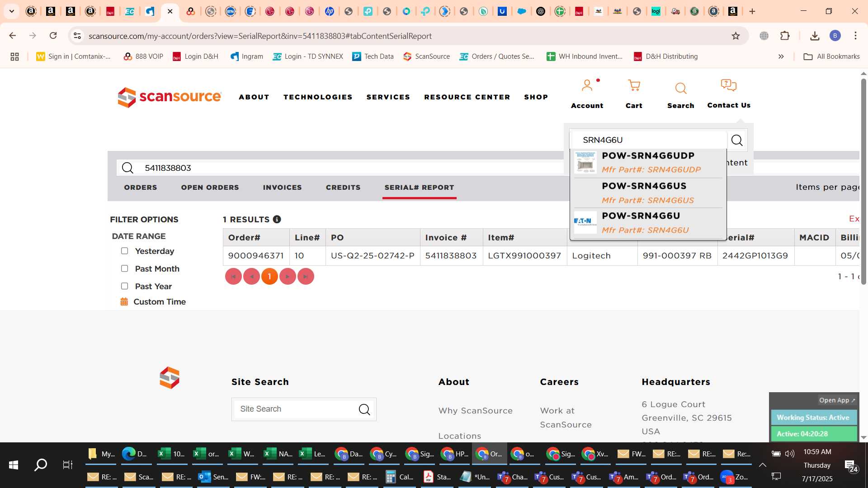Open a new Chrome tab with plus button

(752, 11)
